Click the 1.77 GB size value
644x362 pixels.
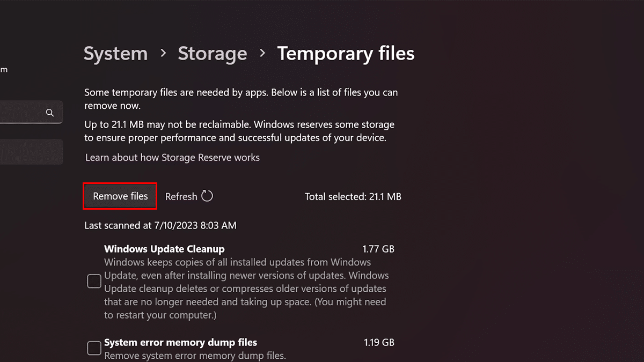[378, 249]
